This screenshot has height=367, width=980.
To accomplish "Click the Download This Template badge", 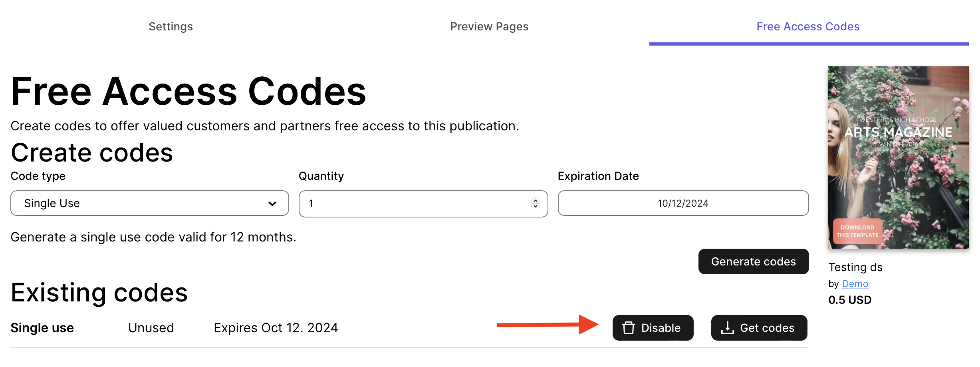I will 857,231.
